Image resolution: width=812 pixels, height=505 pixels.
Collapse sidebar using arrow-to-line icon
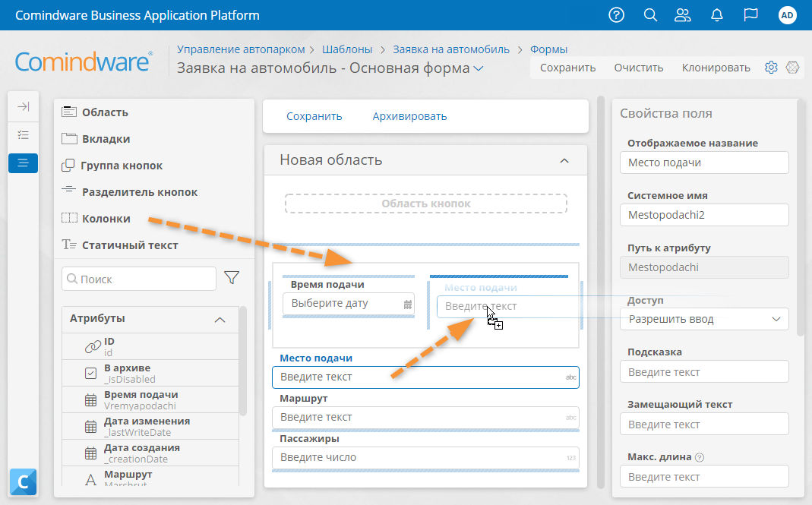pos(24,107)
